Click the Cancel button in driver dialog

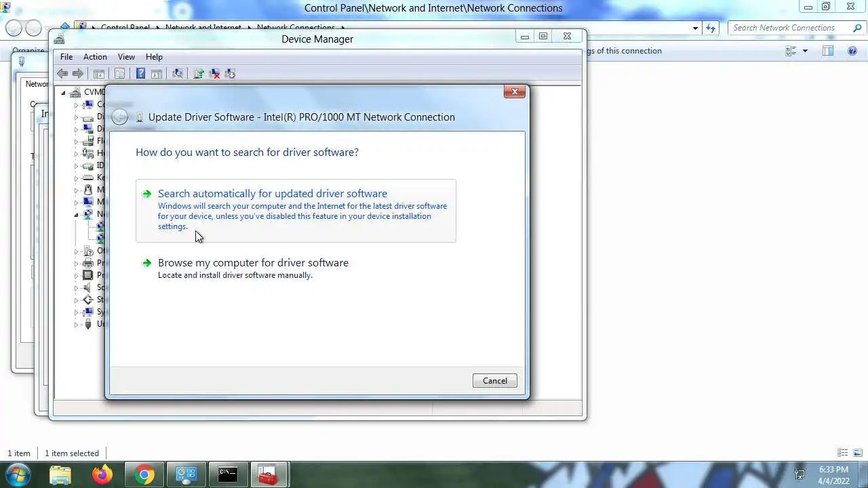pos(494,380)
